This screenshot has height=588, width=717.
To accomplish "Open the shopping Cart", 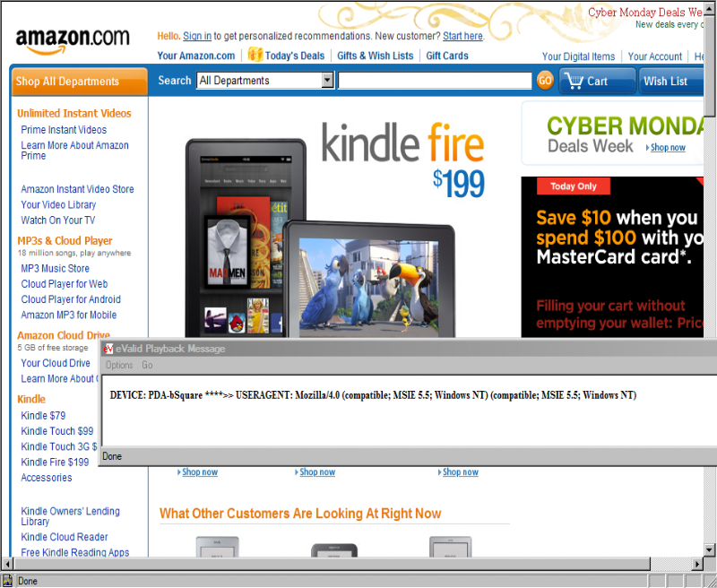I will [597, 81].
